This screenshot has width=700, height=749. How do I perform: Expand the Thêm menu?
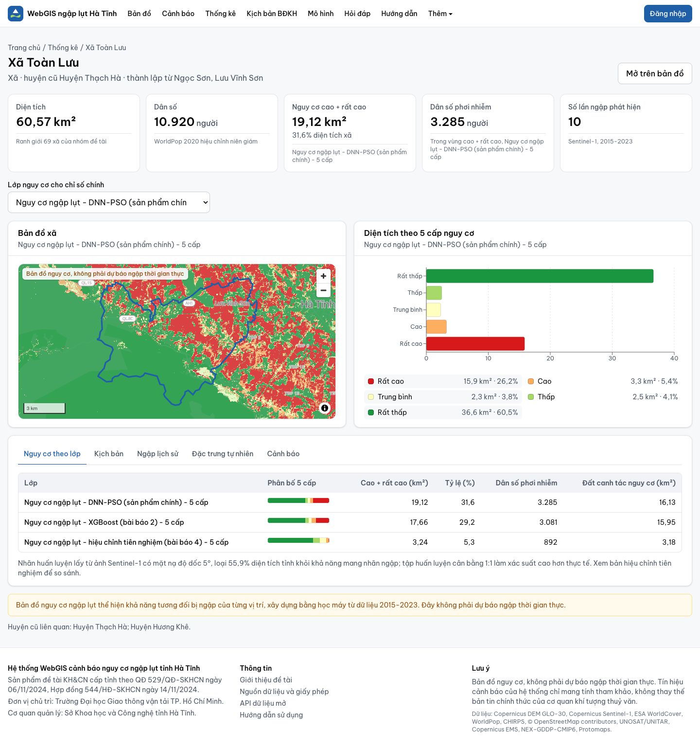[x=440, y=14]
